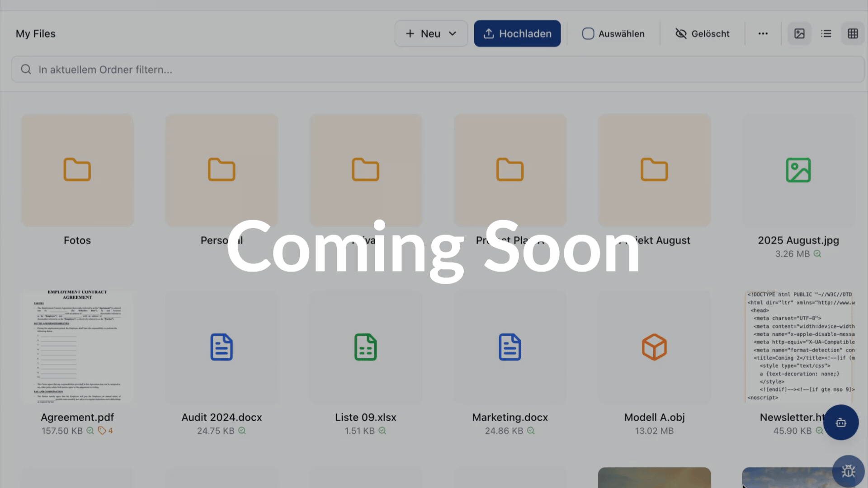Open the Marketing.docx document icon
This screenshot has width=868, height=488.
click(510, 347)
